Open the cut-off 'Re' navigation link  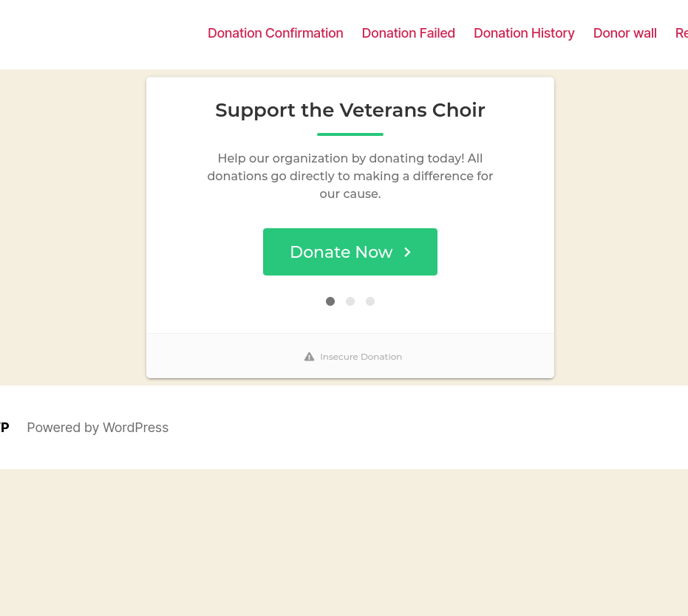click(681, 33)
